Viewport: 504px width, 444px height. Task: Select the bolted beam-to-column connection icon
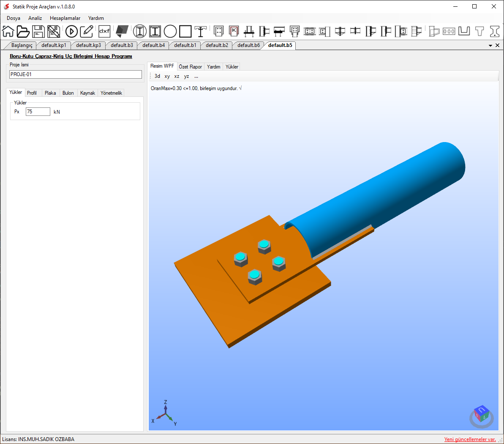pyautogui.click(x=264, y=31)
